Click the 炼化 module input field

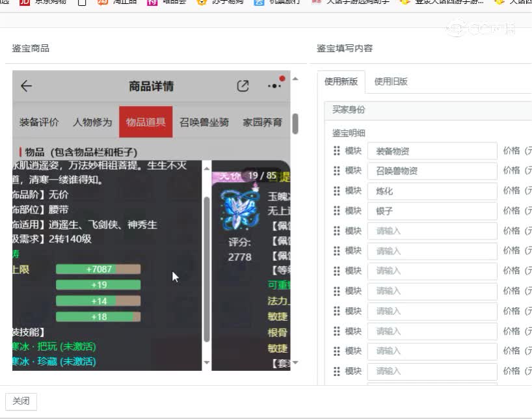coord(432,191)
